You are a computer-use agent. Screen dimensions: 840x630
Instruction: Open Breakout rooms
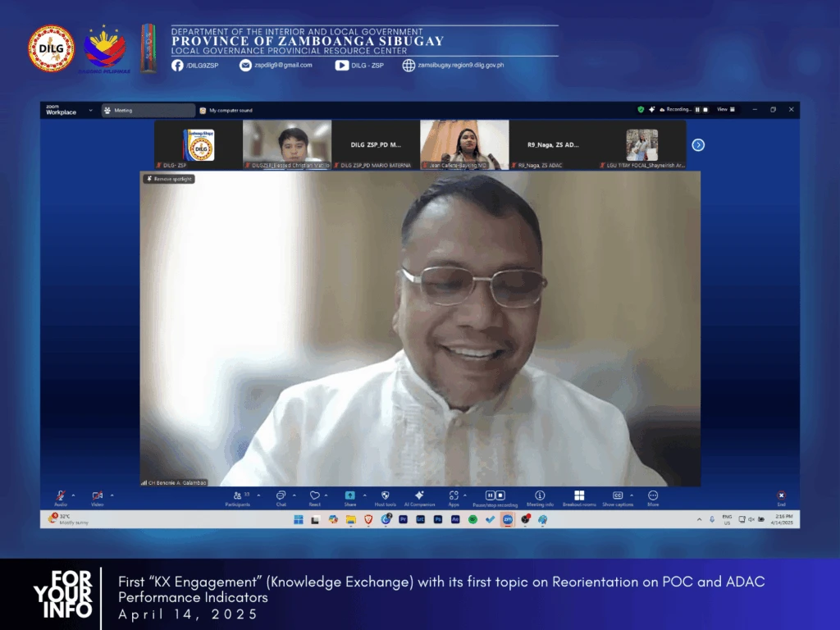579,498
